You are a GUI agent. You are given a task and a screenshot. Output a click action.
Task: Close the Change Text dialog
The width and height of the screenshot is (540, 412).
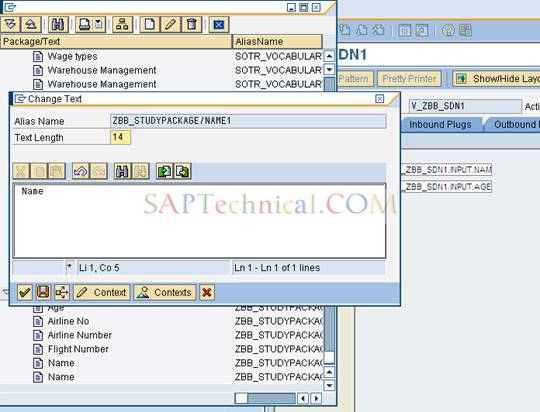click(380, 99)
